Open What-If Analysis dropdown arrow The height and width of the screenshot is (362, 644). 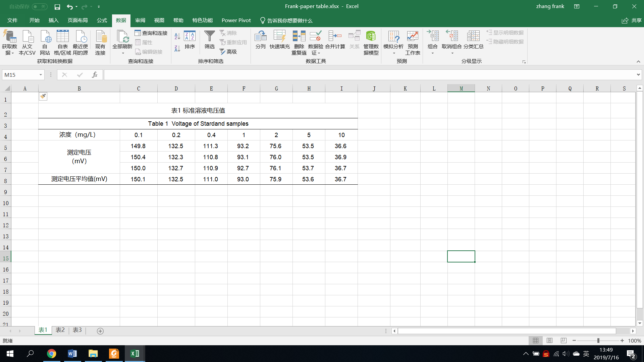[x=394, y=53]
